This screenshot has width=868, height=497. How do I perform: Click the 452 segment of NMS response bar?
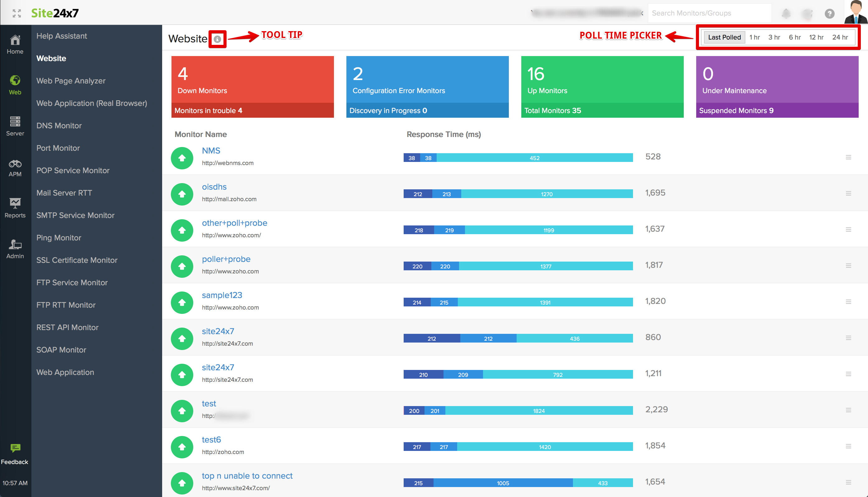[534, 158]
